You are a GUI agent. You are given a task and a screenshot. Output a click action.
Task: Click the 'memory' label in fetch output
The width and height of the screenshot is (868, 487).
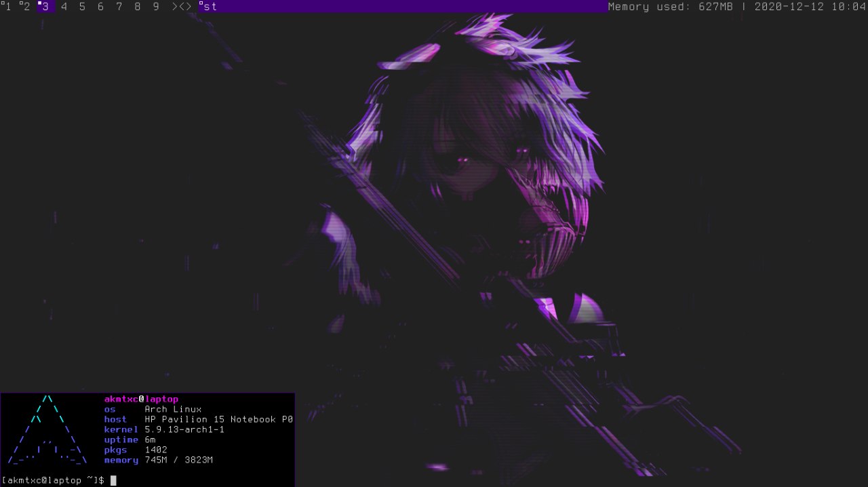pyautogui.click(x=121, y=461)
